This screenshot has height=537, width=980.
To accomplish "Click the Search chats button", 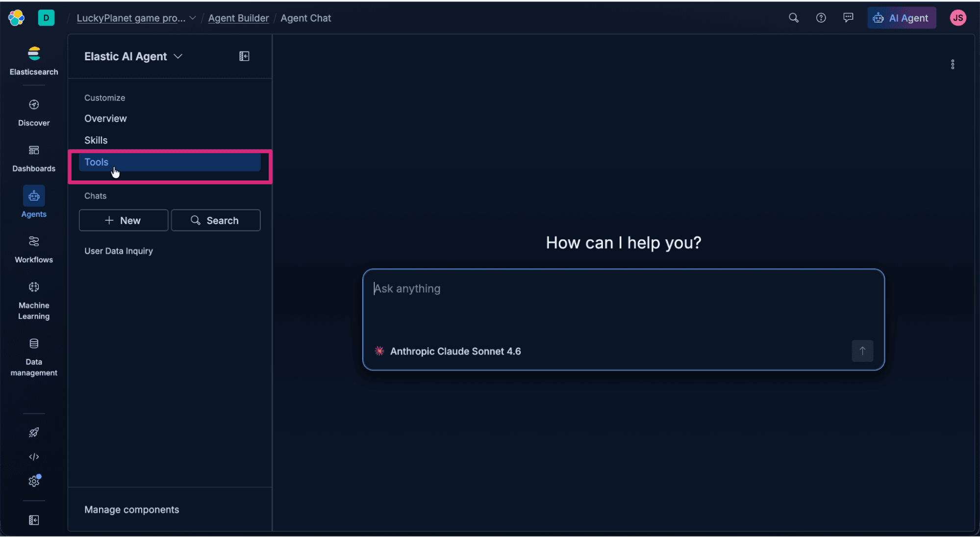I will coord(216,220).
